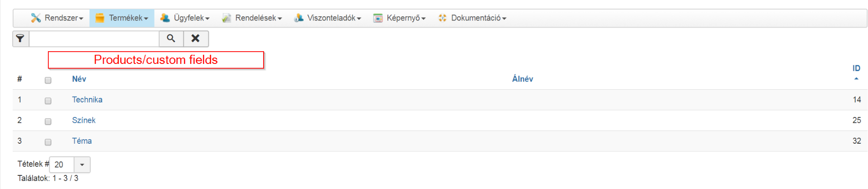The image size is (868, 189).
Task: Open the Tételek # 20 dropdown
Action: (x=70, y=165)
